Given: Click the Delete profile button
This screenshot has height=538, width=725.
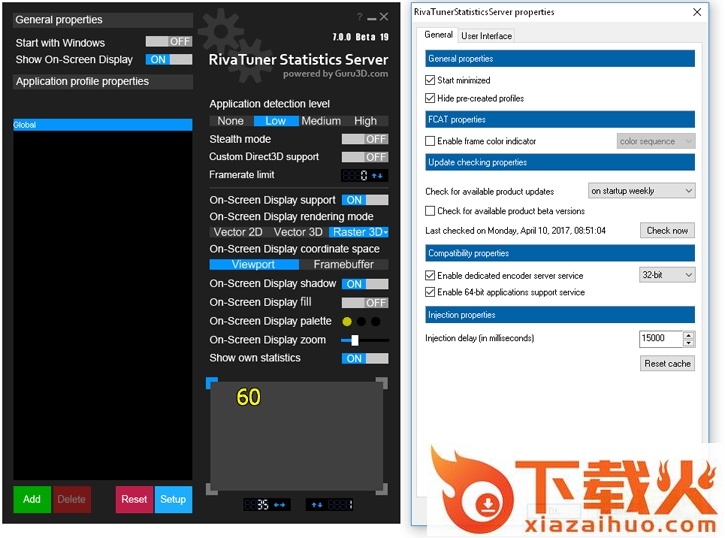Looking at the screenshot, I should (72, 499).
